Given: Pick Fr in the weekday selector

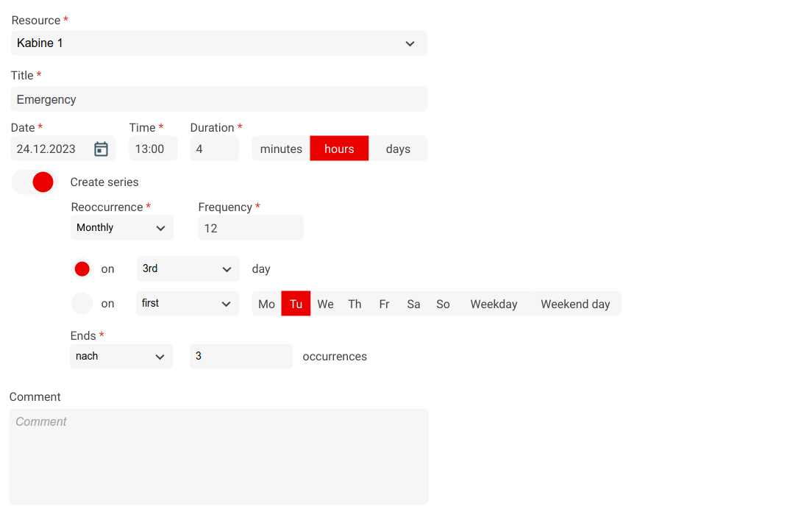Looking at the screenshot, I should point(384,304).
